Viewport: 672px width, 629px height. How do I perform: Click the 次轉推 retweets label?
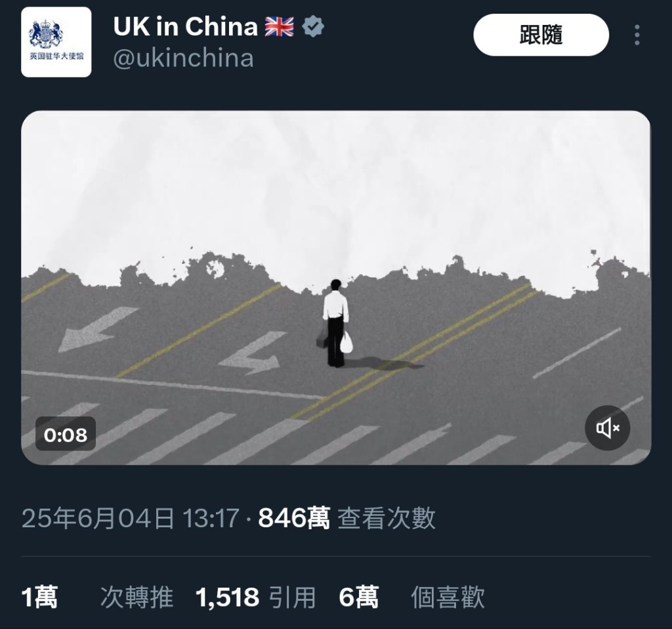(x=136, y=597)
